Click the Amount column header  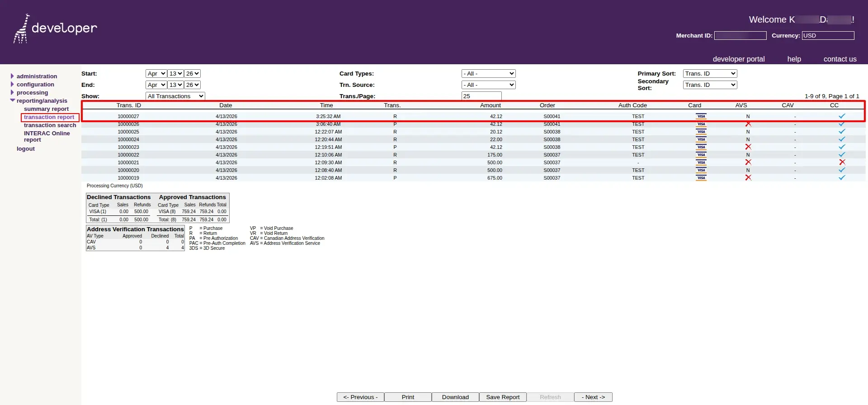point(491,105)
